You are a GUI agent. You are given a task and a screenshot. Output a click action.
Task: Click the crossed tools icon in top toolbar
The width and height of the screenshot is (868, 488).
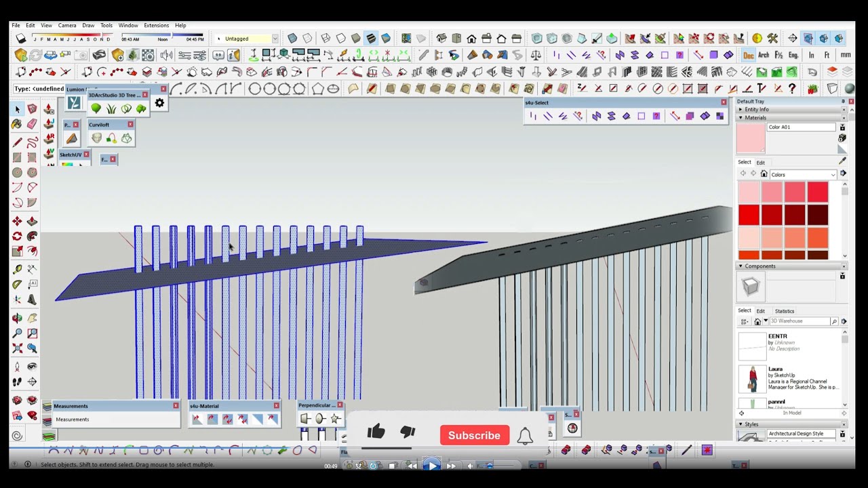772,39
